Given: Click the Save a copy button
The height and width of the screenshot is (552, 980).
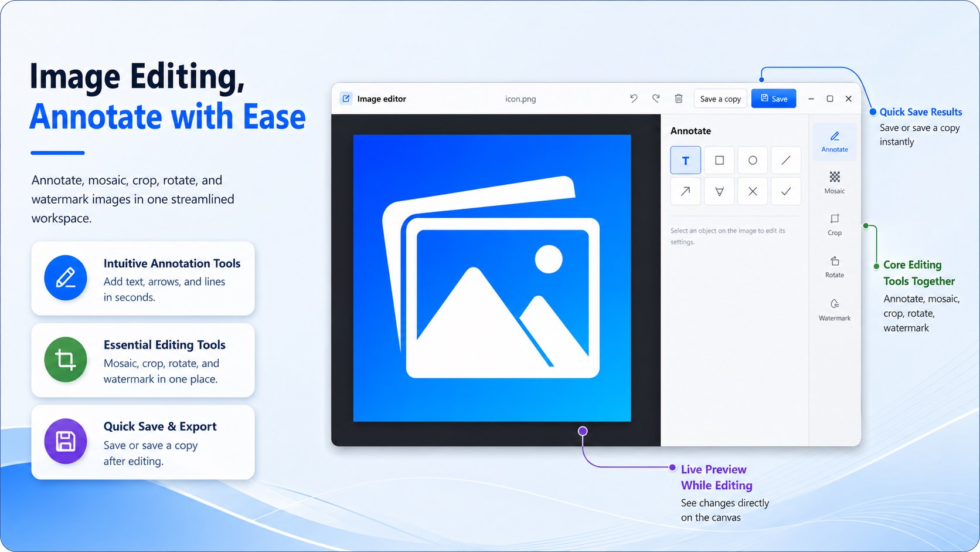Looking at the screenshot, I should [x=720, y=99].
